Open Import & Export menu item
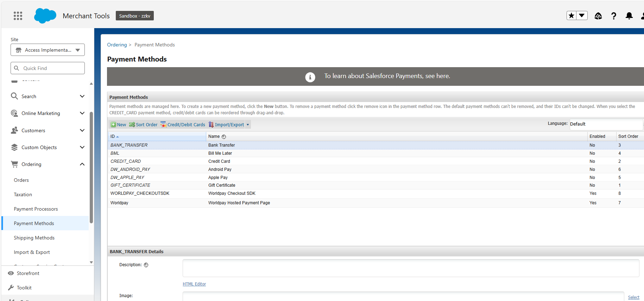 (32, 252)
